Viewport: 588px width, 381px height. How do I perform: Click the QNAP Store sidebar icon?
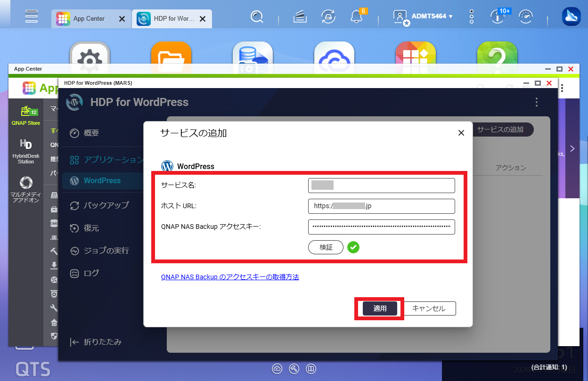(26, 116)
